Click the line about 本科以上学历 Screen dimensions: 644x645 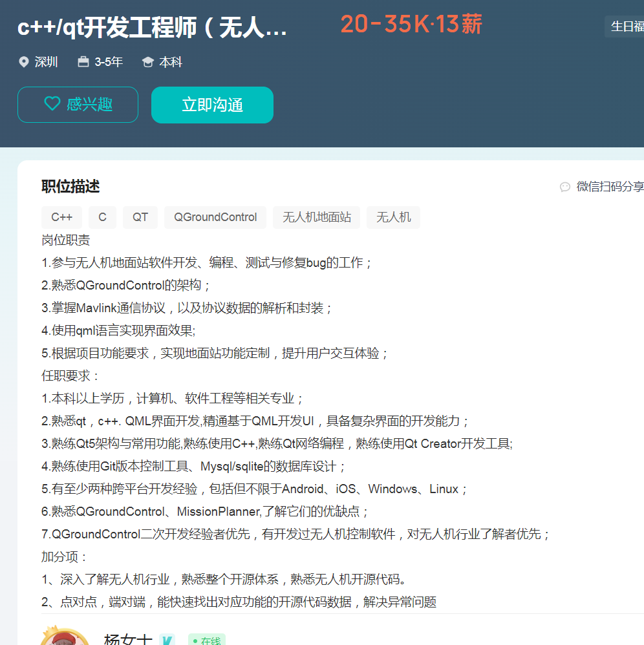pos(173,398)
